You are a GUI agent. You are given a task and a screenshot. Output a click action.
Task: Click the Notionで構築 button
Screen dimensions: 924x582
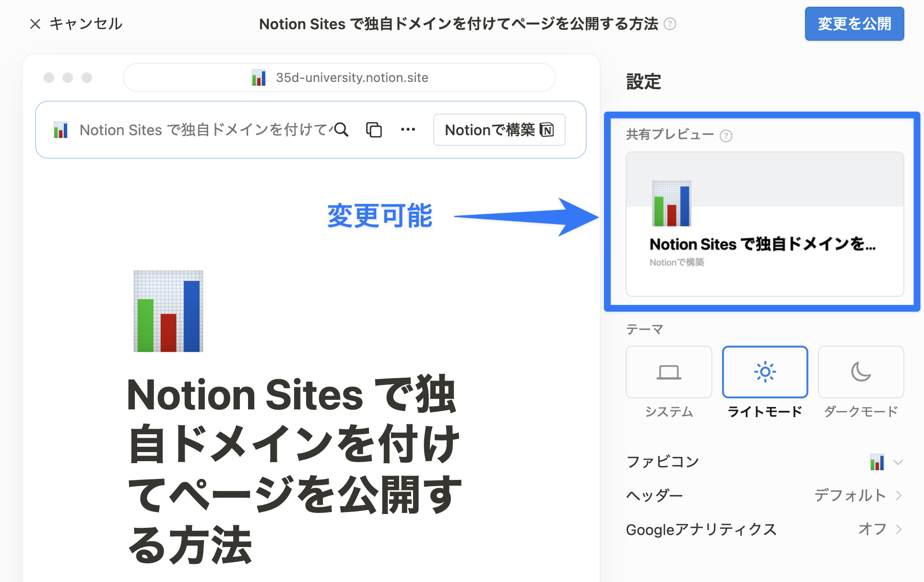click(x=499, y=130)
